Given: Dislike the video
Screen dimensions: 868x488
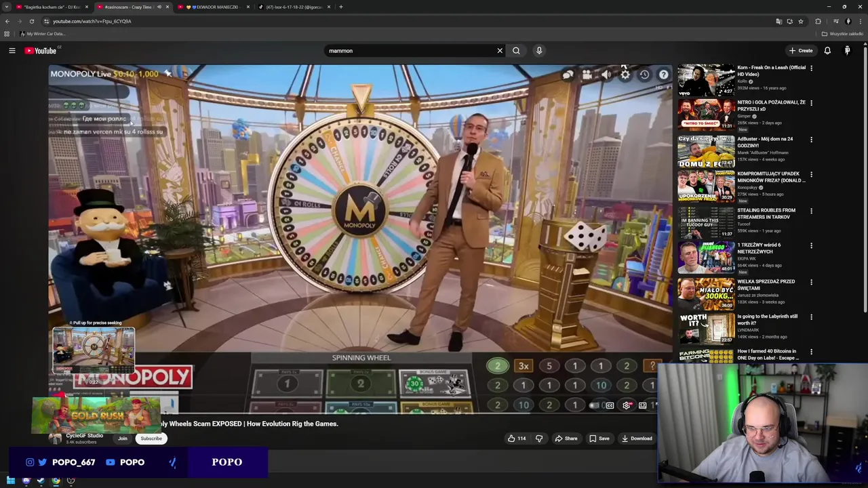Looking at the screenshot, I should tap(539, 439).
